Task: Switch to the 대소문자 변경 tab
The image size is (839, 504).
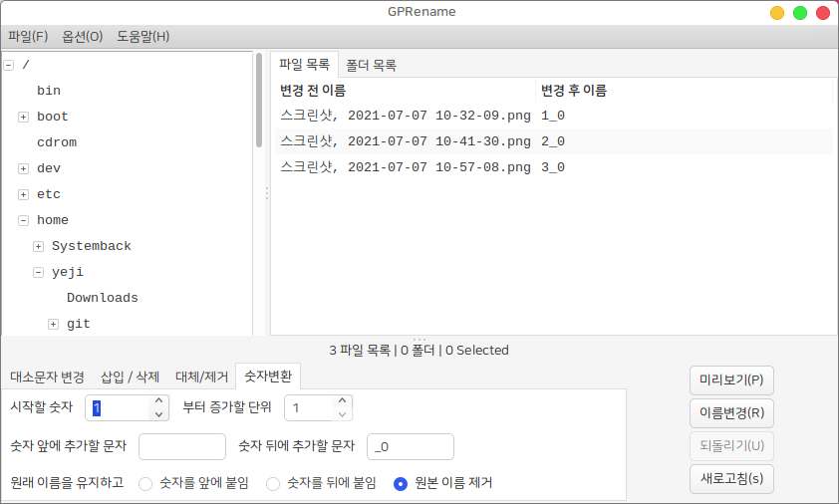Action: point(47,377)
